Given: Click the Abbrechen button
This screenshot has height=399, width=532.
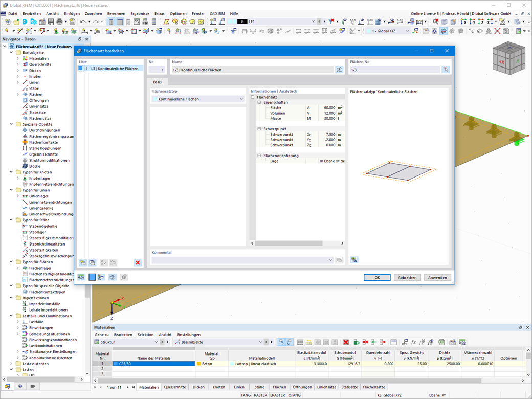Looking at the screenshot, I should tap(407, 278).
